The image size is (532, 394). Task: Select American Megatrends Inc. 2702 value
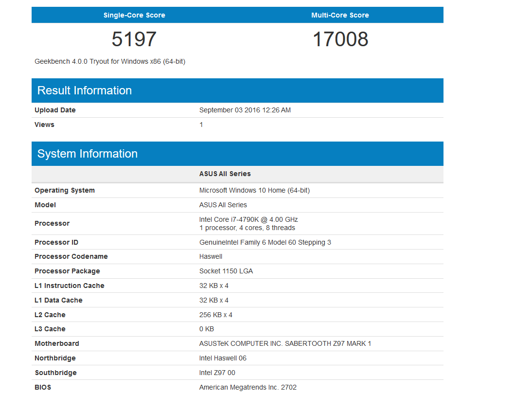(248, 387)
